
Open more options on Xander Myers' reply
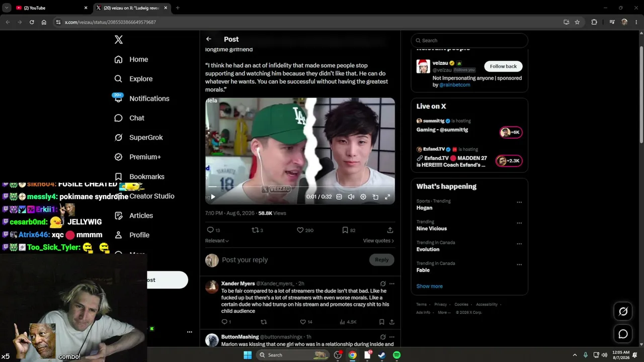(392, 284)
